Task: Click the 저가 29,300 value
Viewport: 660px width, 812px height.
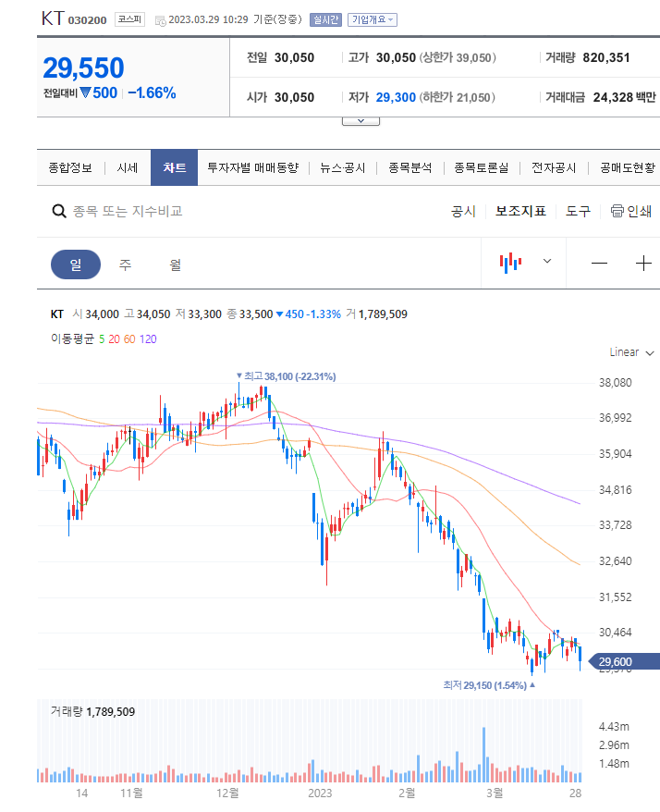Action: tap(396, 97)
